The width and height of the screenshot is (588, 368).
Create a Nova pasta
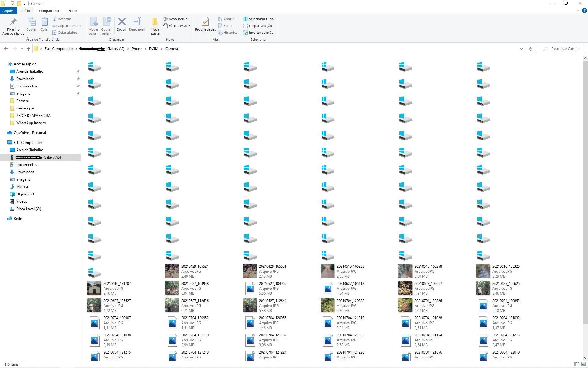click(155, 26)
